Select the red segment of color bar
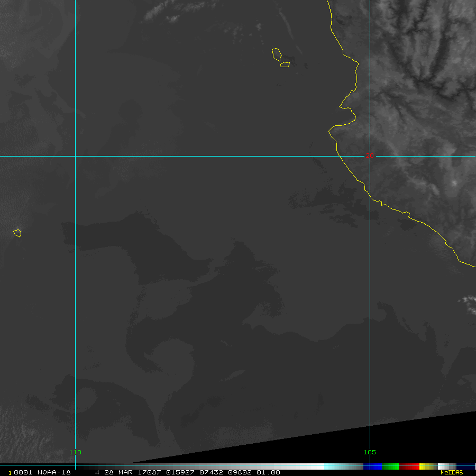 click(409, 466)
